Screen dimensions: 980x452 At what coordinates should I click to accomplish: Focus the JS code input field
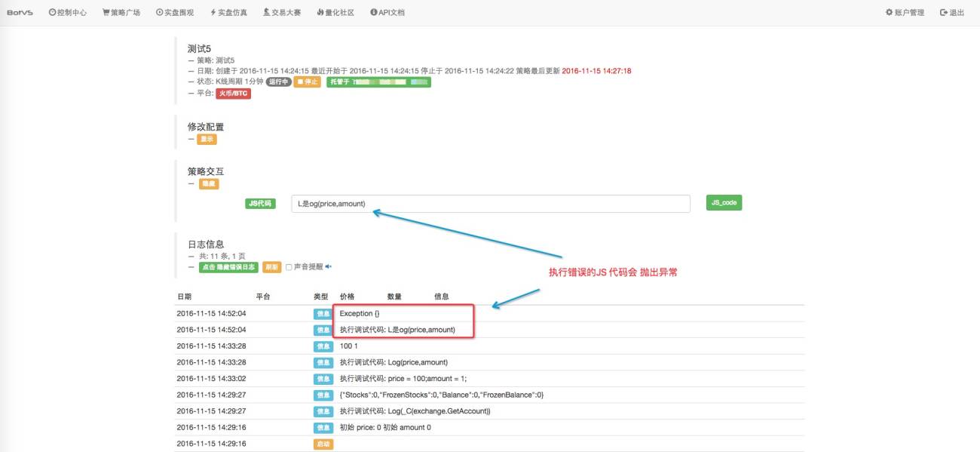[x=491, y=204]
